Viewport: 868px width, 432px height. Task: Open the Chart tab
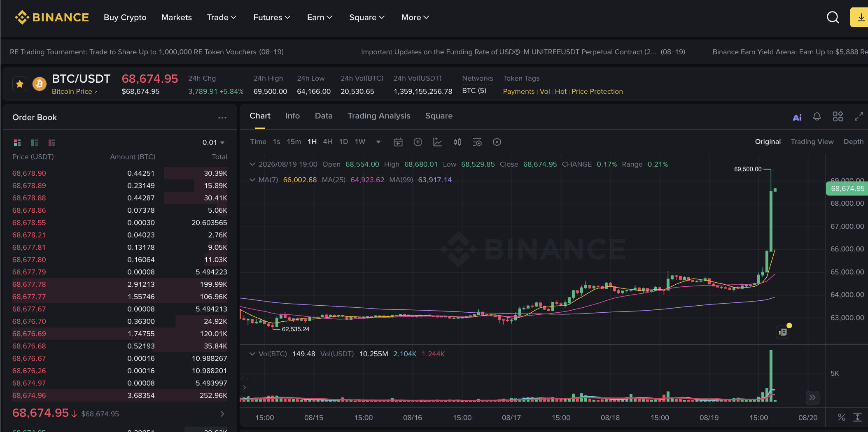tap(260, 116)
